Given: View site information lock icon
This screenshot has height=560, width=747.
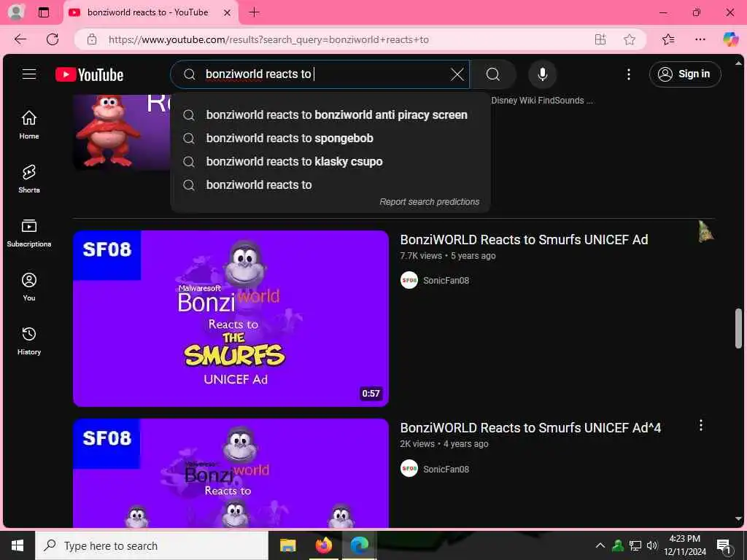Looking at the screenshot, I should point(92,39).
